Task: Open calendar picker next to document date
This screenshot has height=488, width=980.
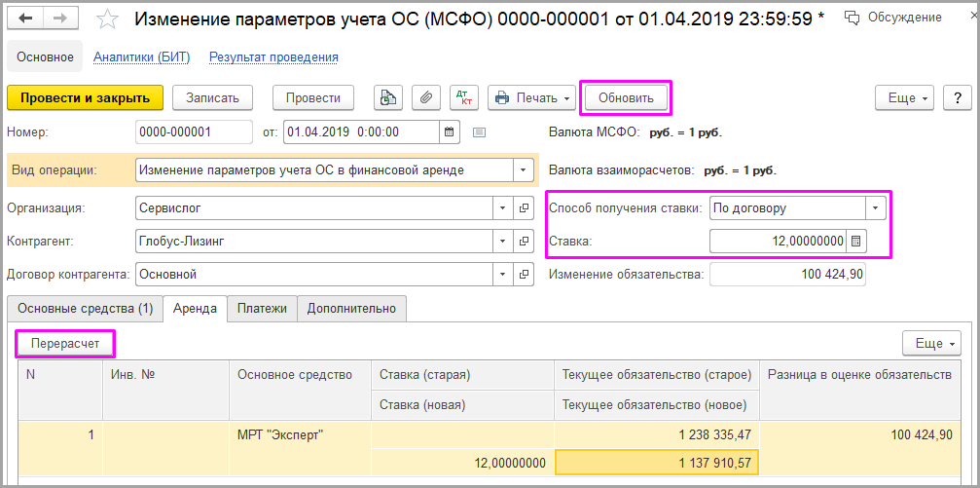Action: click(x=449, y=132)
